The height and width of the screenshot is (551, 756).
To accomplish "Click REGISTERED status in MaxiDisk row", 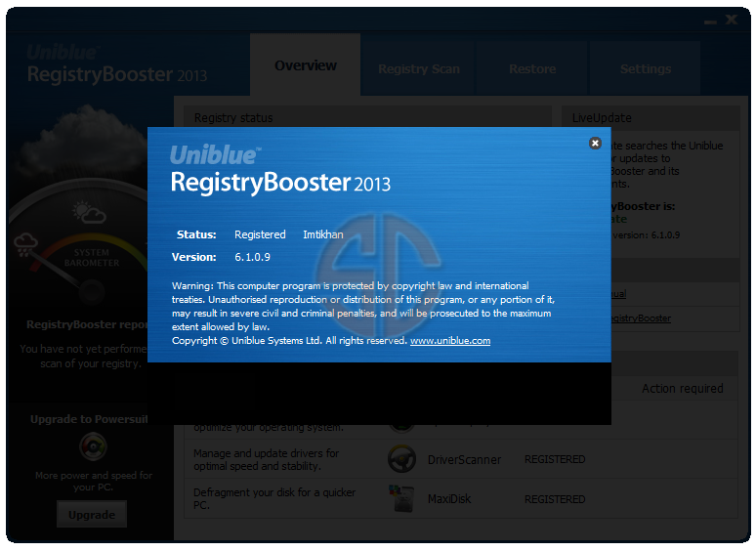I will click(x=555, y=499).
